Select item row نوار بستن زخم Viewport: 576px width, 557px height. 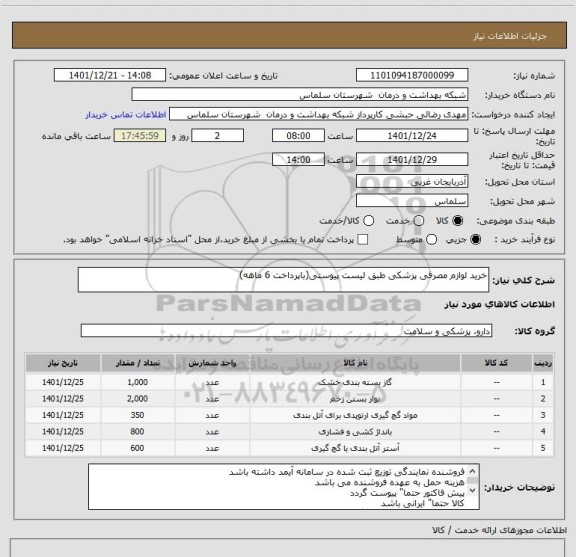(289, 399)
